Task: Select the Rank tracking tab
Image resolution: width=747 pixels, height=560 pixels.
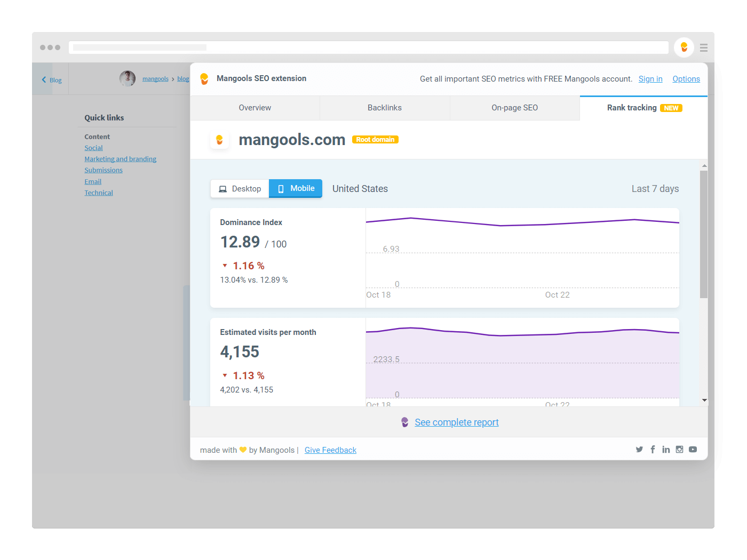Action: 644,108
